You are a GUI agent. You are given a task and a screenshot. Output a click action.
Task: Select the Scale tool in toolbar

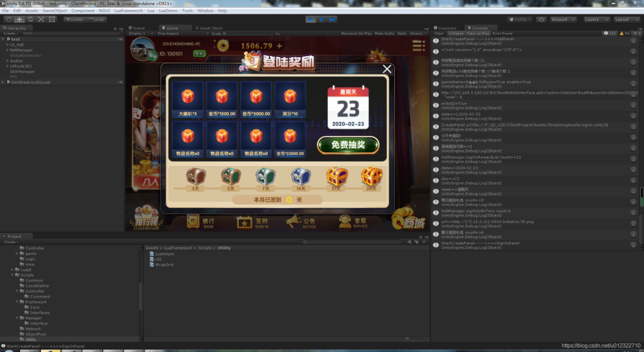tap(41, 20)
